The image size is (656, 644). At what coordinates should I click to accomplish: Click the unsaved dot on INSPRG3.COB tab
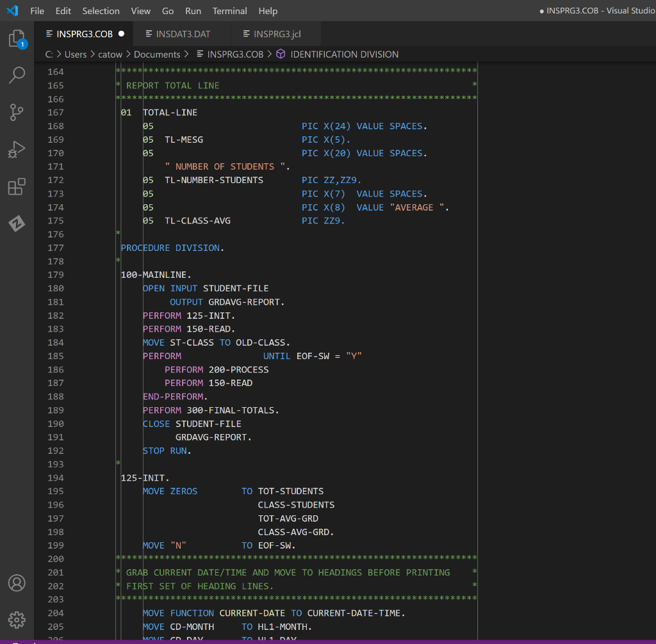pos(121,34)
